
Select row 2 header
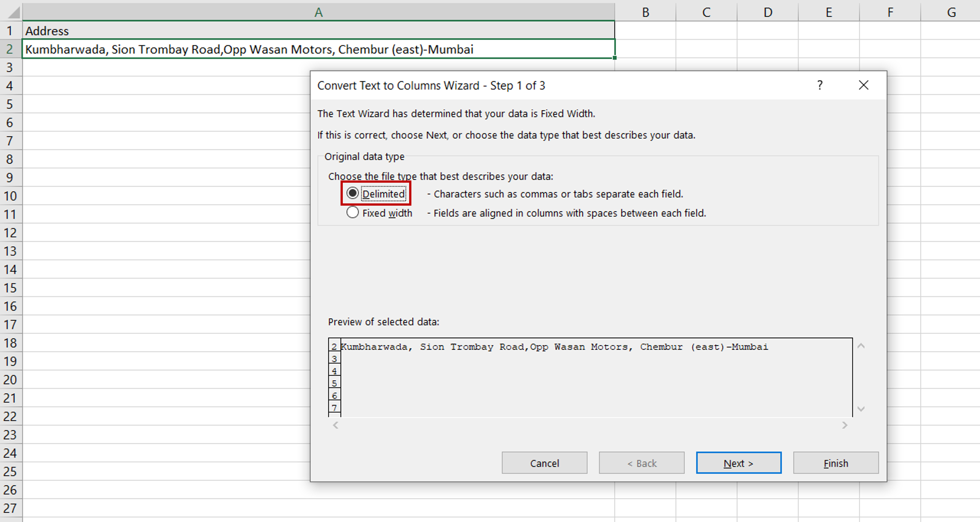point(10,49)
